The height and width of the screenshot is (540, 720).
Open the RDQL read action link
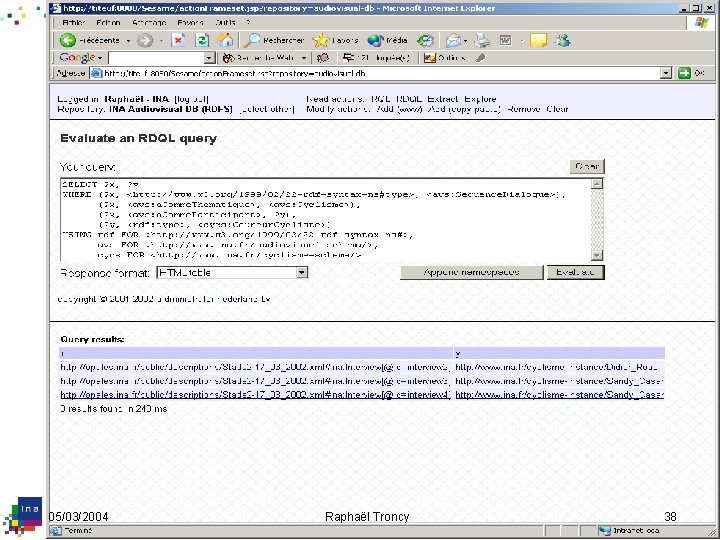(x=409, y=99)
